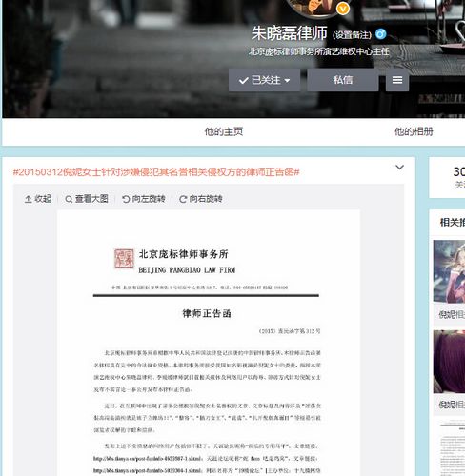Click the orange verified V badge
465x476 pixels.
343,9
